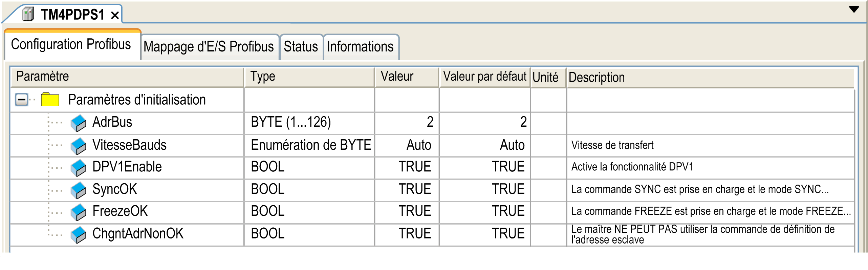The height and width of the screenshot is (270, 868).
Task: Open the VitesseBauds Auto value dropdown
Action: [406, 145]
